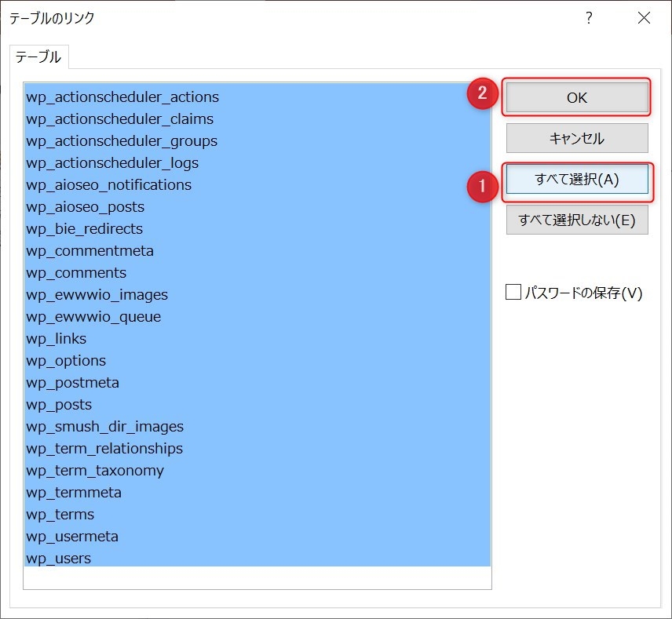Select the wp_commentmeta table entry
Image resolution: width=672 pixels, height=619 pixels.
pyautogui.click(x=89, y=251)
